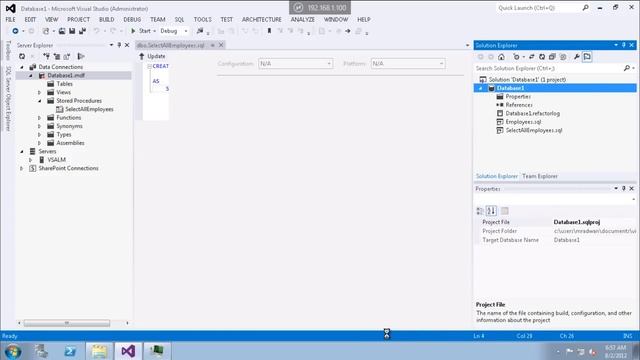Click the wrench Properties icon in Solution Explorer
This screenshot has width=640, height=360.
576,57
